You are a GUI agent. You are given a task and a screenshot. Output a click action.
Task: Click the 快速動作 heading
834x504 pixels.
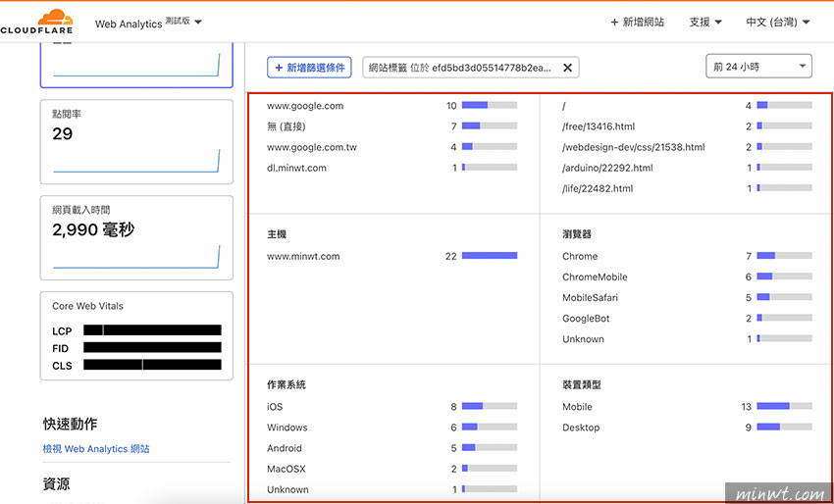pos(71,424)
